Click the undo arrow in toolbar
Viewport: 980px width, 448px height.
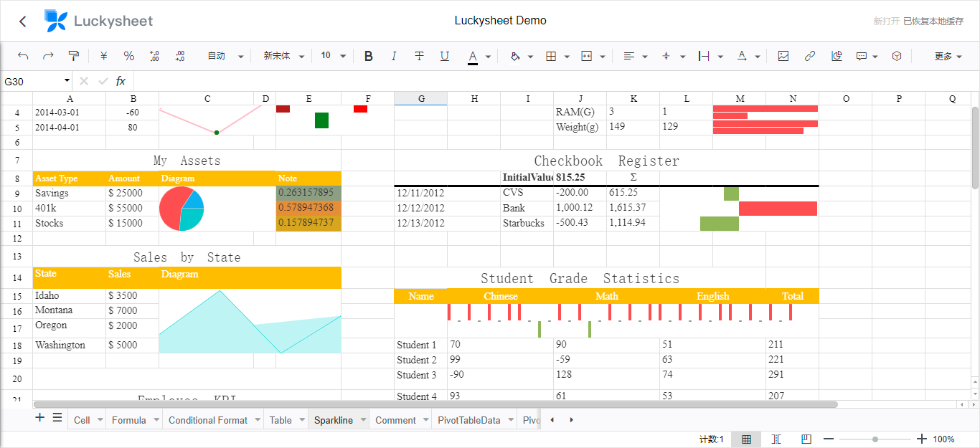click(x=23, y=56)
